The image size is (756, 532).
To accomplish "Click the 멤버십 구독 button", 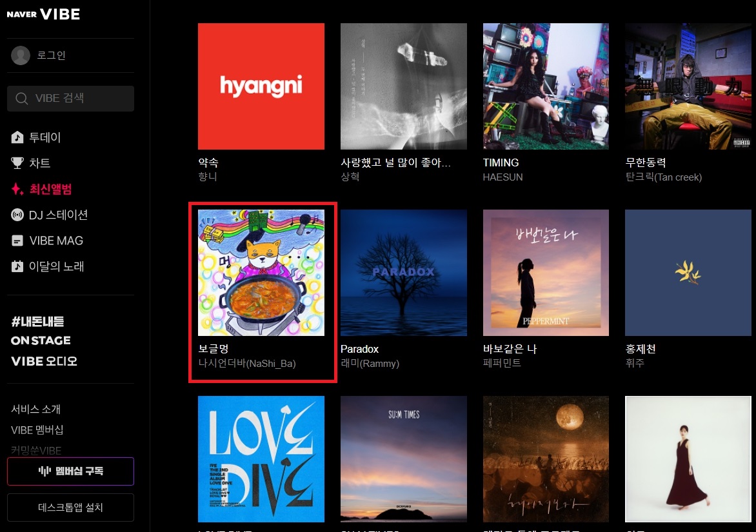I will [x=70, y=471].
